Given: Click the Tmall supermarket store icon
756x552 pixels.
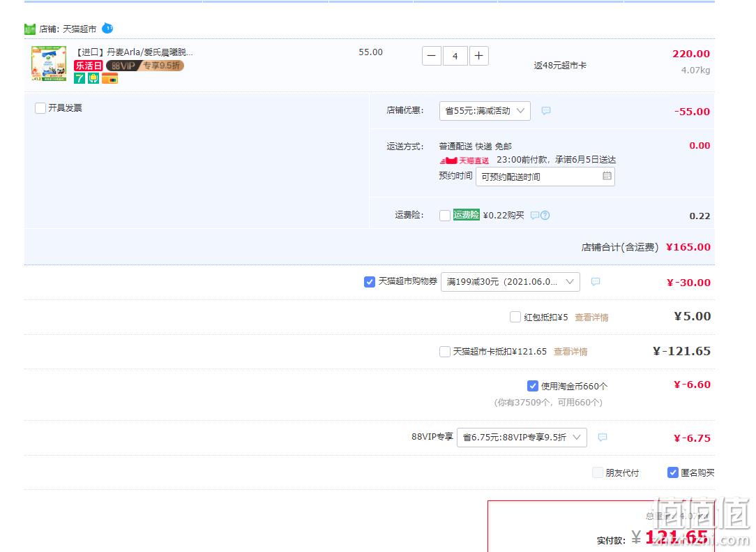Looking at the screenshot, I should click(x=30, y=29).
